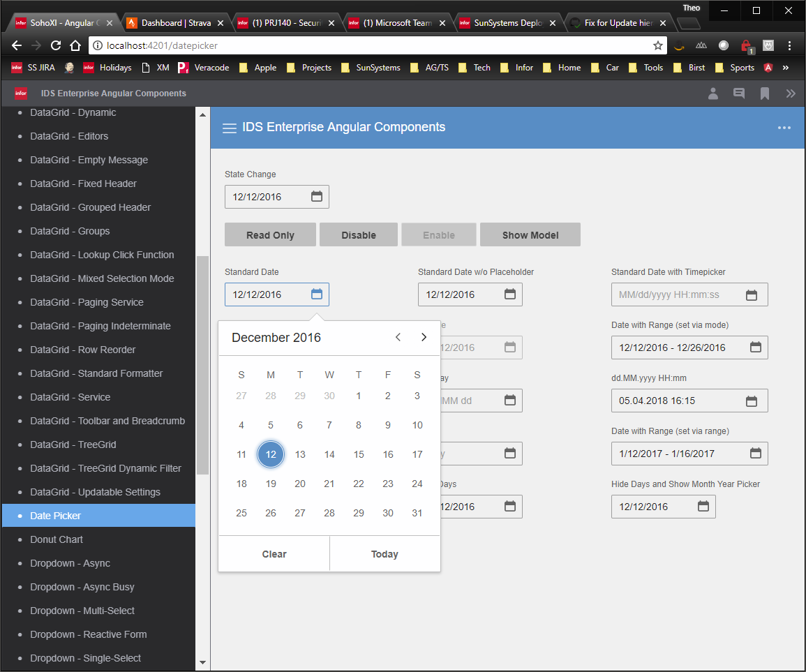Click sidebar scrollbar down arrow
The image size is (806, 672).
click(x=202, y=662)
